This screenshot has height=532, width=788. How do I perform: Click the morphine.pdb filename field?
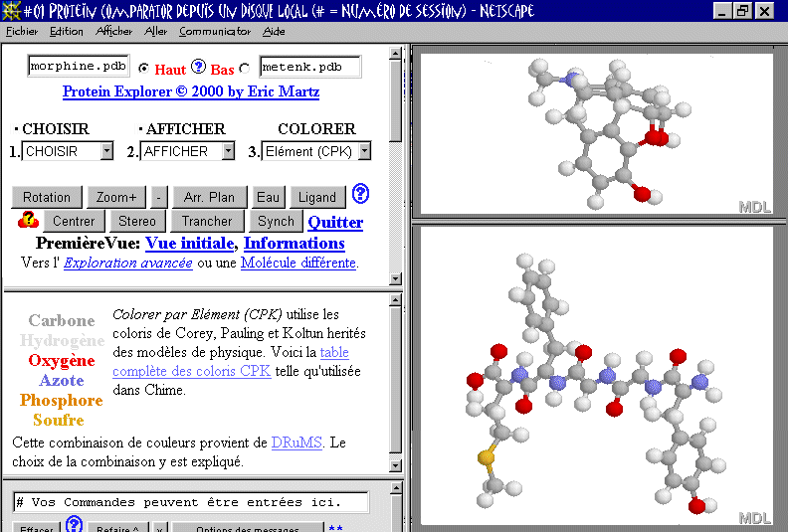[79, 66]
